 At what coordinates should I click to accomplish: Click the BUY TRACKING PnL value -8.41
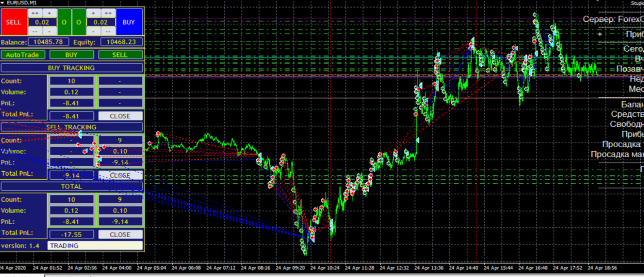71,103
